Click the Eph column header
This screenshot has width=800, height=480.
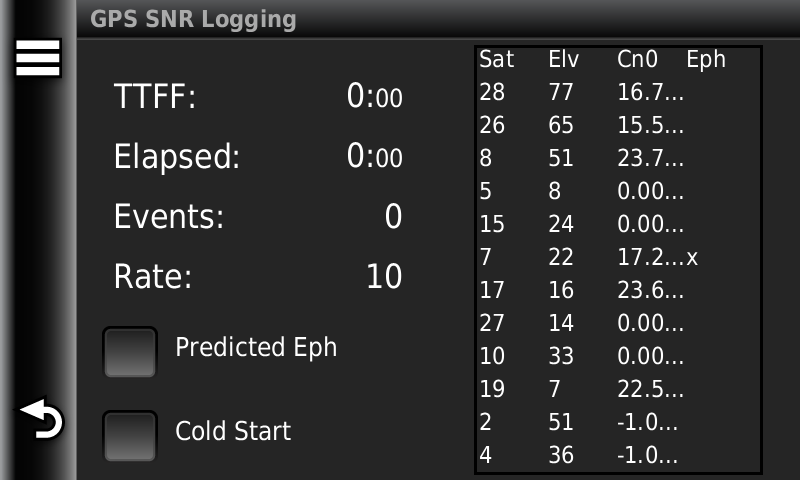(706, 60)
